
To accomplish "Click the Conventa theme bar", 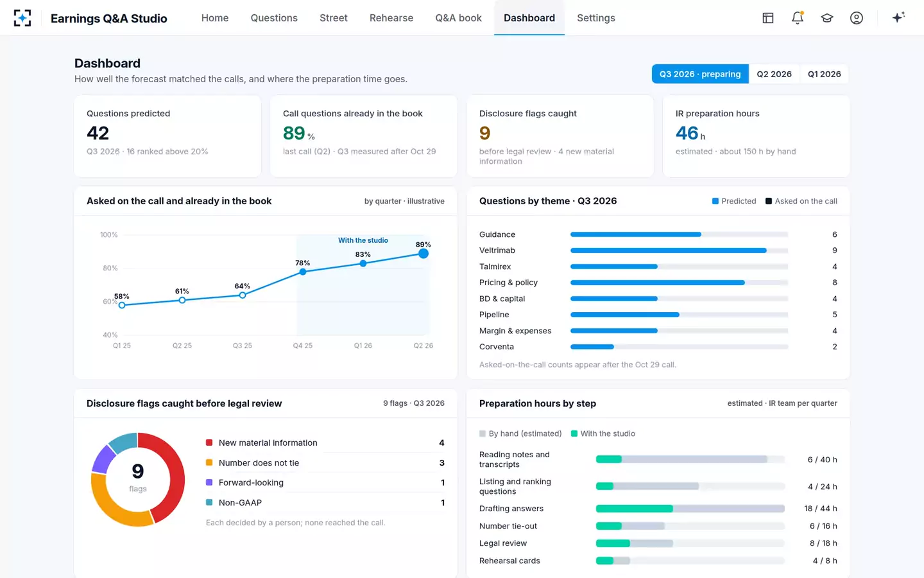I will [x=679, y=347].
